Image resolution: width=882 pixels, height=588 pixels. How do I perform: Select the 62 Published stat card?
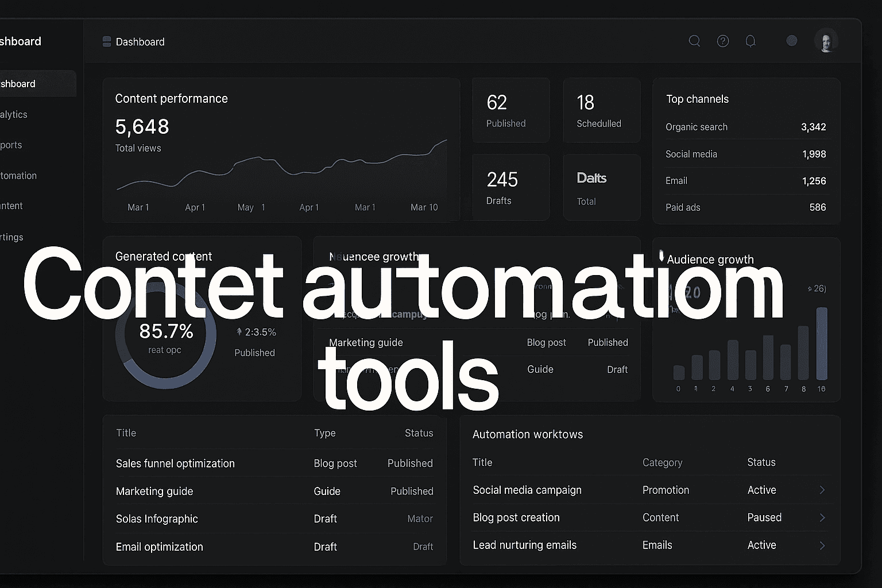click(x=510, y=110)
